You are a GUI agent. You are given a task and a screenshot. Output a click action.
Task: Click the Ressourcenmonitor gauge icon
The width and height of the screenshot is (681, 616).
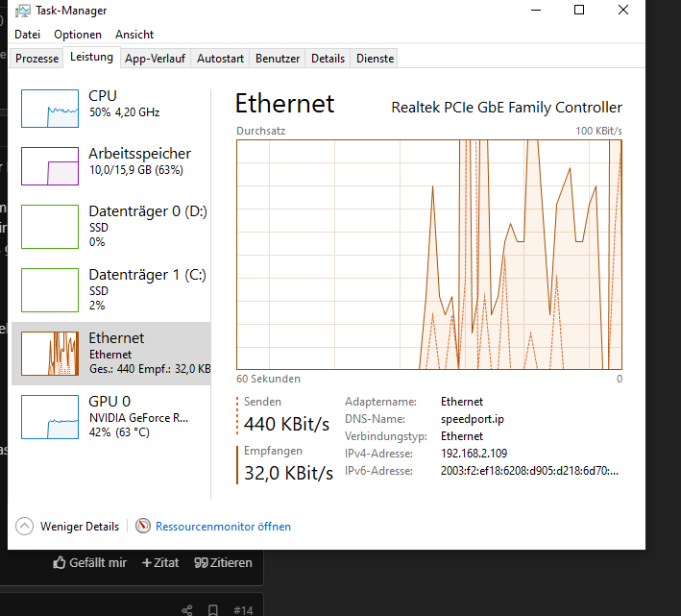[143, 526]
